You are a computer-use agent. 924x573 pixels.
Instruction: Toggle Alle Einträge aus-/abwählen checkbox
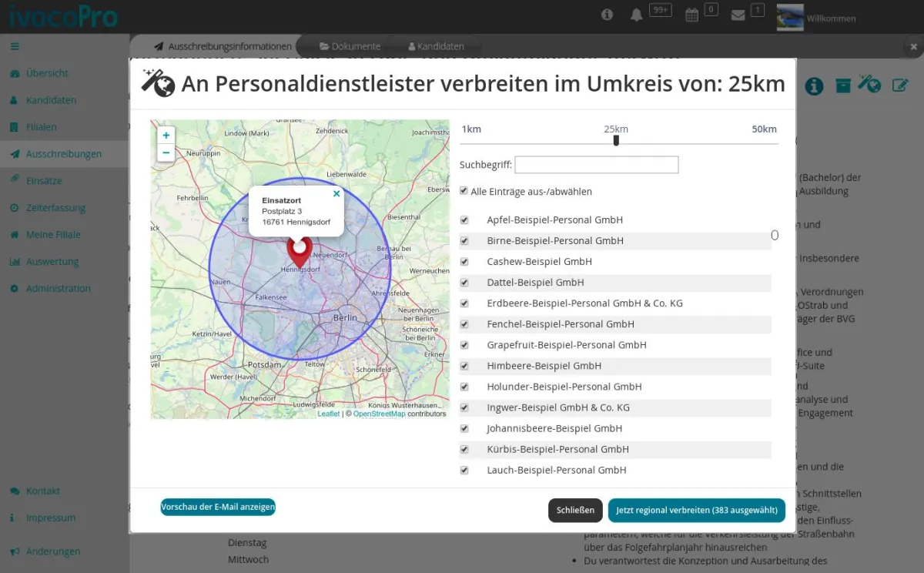(463, 191)
